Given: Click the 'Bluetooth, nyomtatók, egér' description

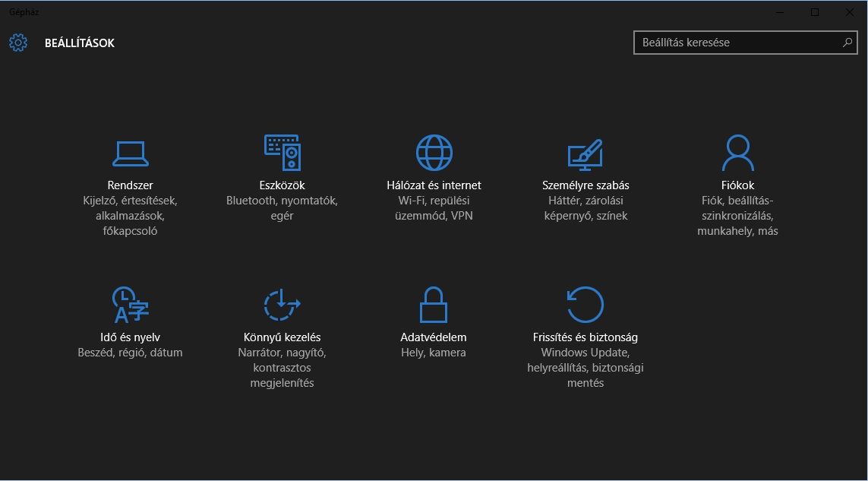Looking at the screenshot, I should (x=282, y=208).
